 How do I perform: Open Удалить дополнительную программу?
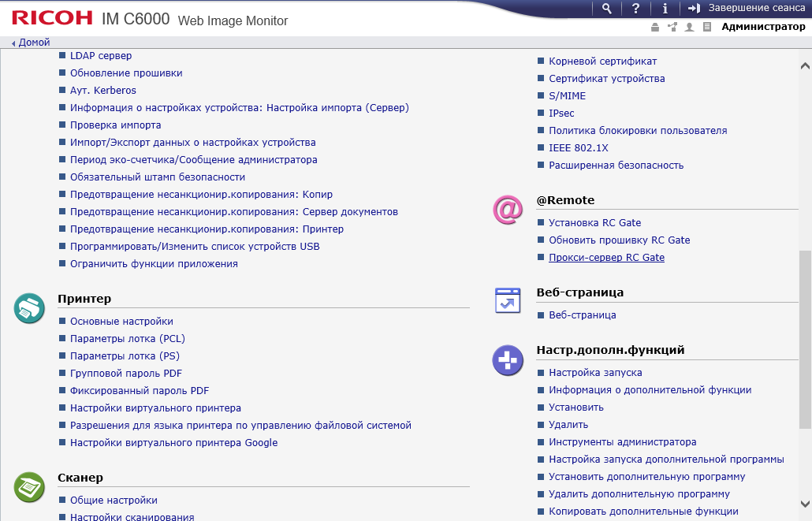pyautogui.click(x=639, y=494)
